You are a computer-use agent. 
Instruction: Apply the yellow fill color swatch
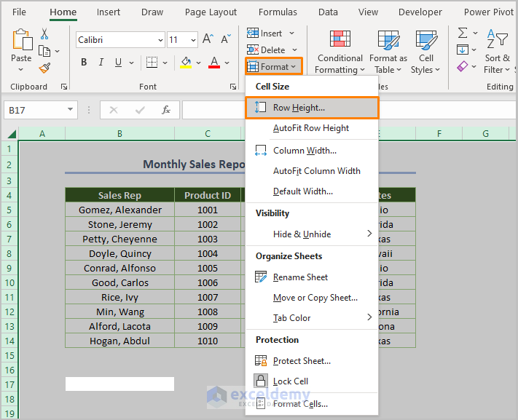click(187, 63)
